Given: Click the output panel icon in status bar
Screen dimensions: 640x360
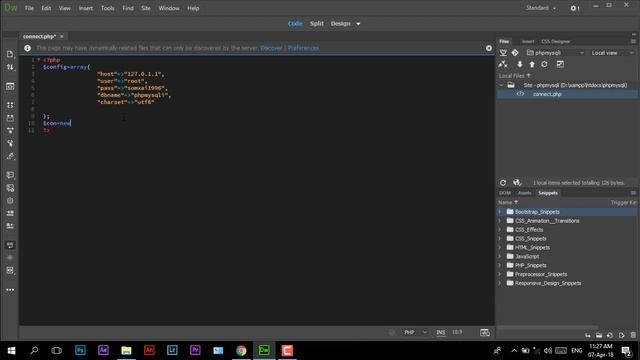Looking at the screenshot, I should (x=485, y=333).
